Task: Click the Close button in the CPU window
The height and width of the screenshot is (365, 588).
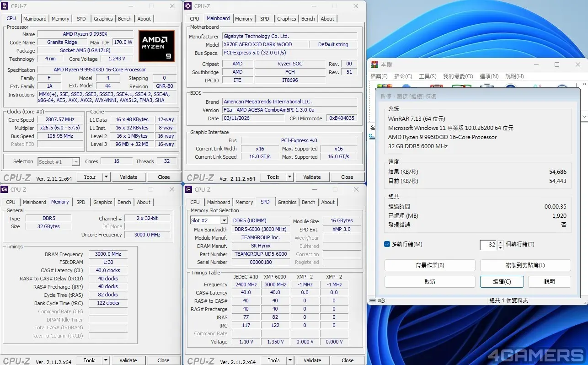Action: pos(164,177)
